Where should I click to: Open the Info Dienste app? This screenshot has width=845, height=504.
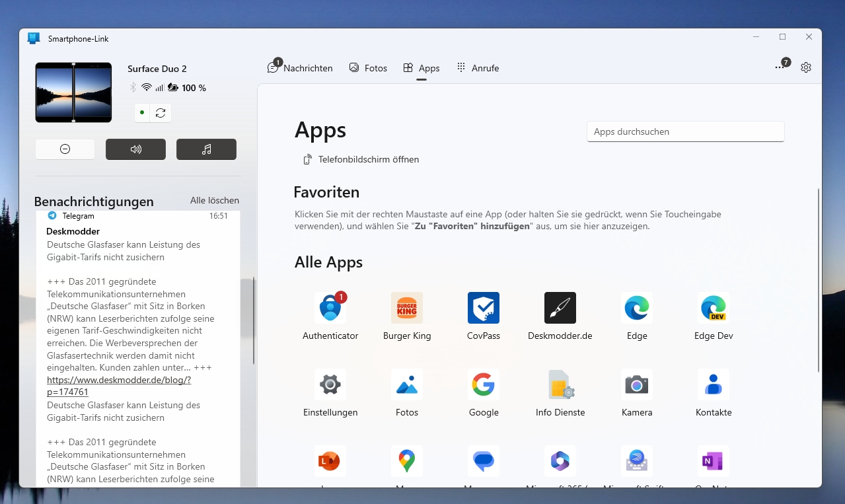pos(560,384)
